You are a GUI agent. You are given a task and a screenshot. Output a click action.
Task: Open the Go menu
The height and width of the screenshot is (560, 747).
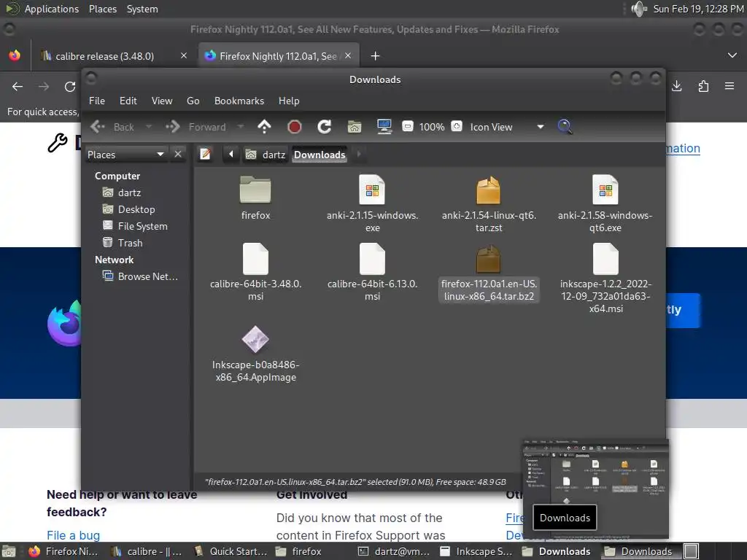(x=193, y=101)
